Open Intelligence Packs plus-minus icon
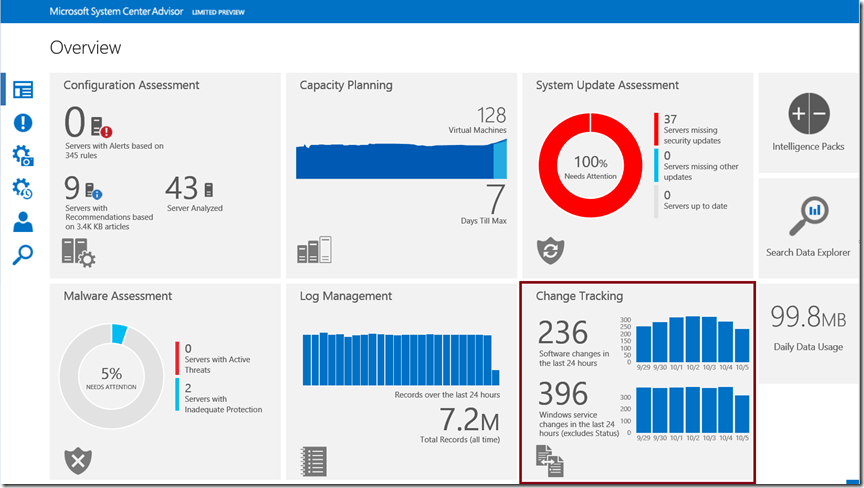Screen dimensions: 864x488 pyautogui.click(x=808, y=114)
